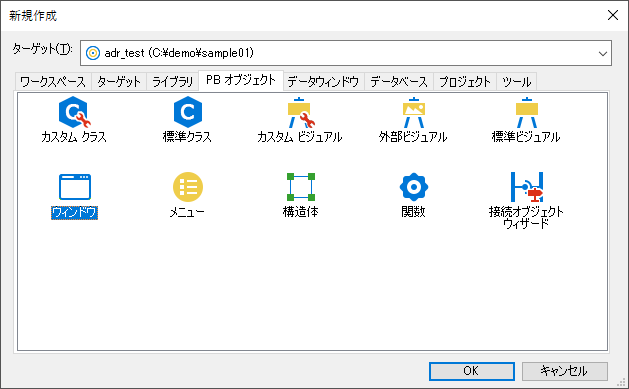Open the ターゲット tab
629x389 pixels.
[x=119, y=82]
